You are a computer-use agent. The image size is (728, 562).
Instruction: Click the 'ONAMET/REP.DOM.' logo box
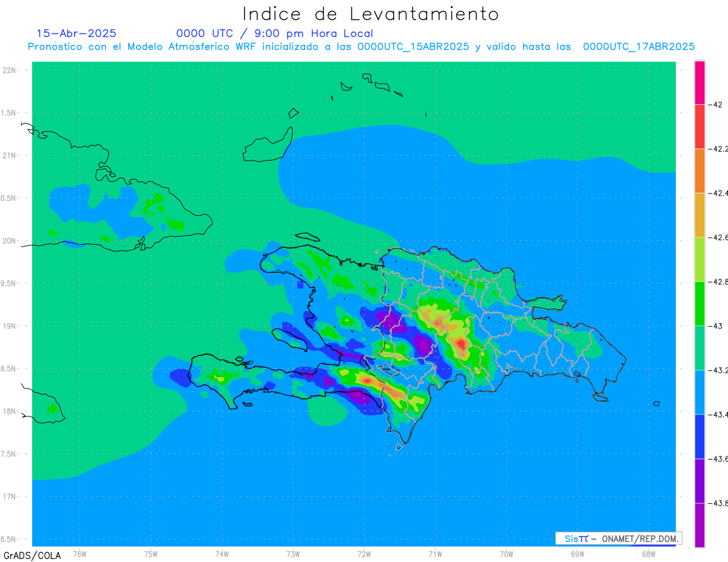(x=618, y=538)
